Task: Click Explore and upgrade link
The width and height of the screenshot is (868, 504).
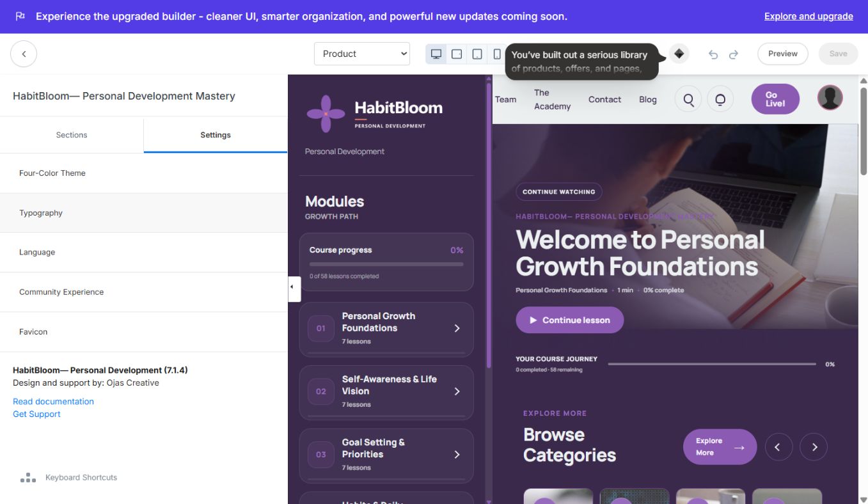Action: click(x=809, y=16)
